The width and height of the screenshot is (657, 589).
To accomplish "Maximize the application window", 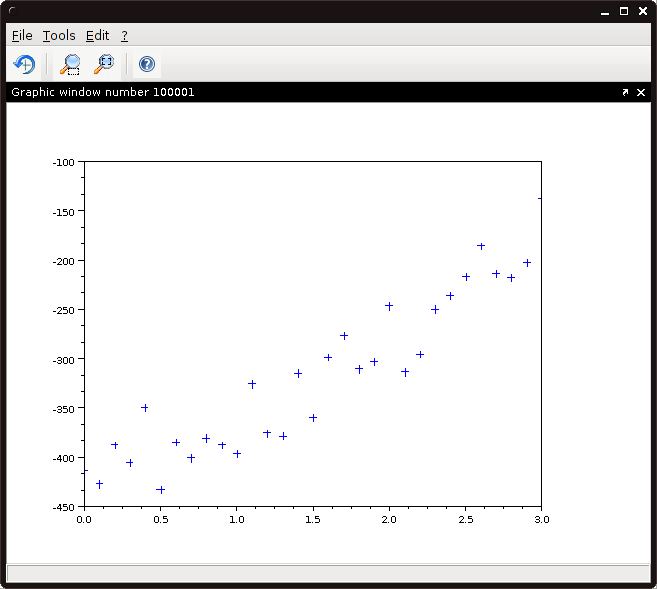I will [623, 12].
